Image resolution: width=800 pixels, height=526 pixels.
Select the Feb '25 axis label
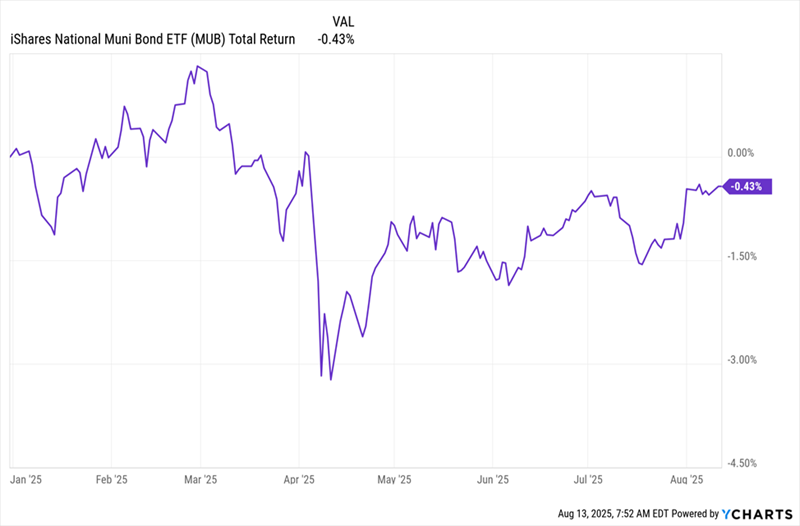click(112, 478)
